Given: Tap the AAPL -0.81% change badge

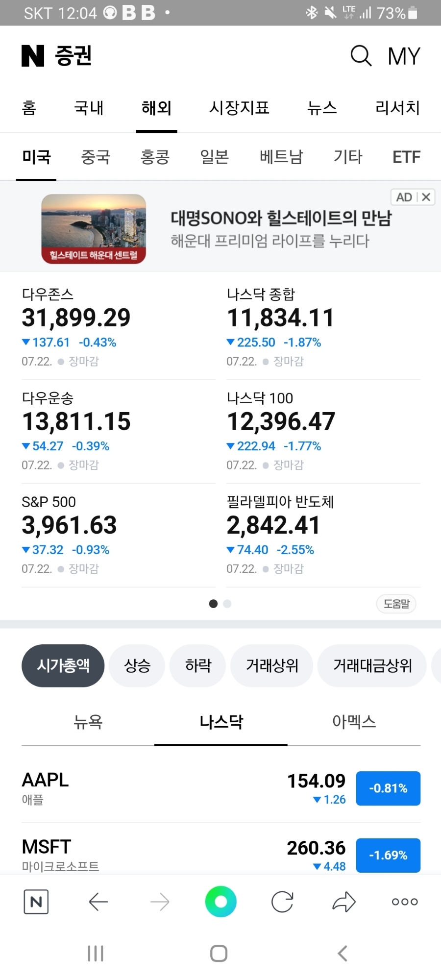Looking at the screenshot, I should coord(388,788).
